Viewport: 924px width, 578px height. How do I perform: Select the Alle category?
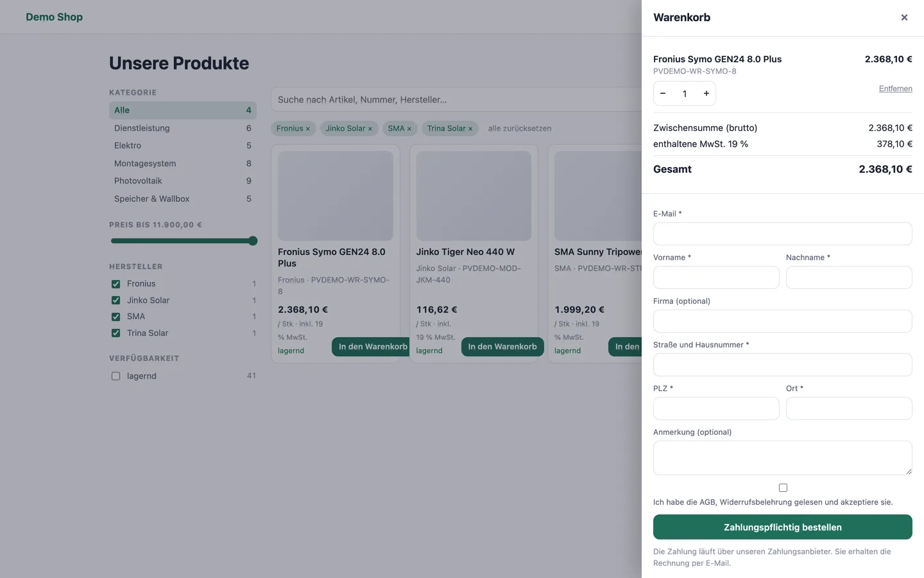[x=183, y=110]
